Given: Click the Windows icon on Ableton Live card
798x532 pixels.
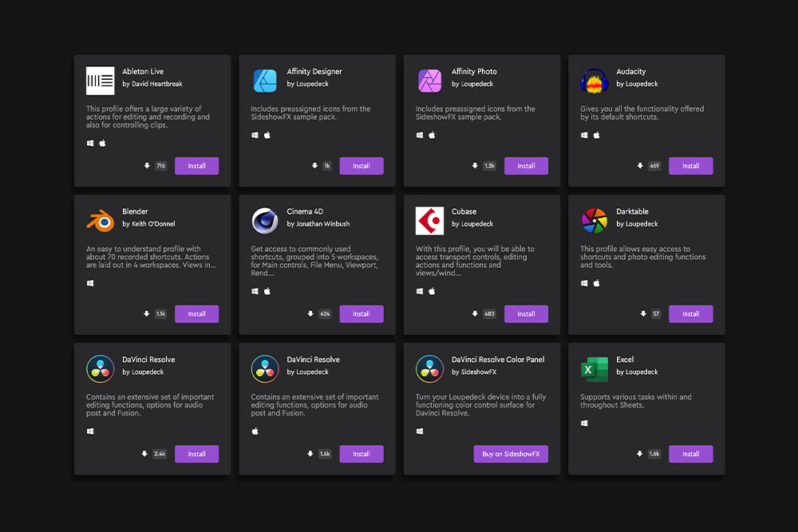Looking at the screenshot, I should [x=90, y=144].
